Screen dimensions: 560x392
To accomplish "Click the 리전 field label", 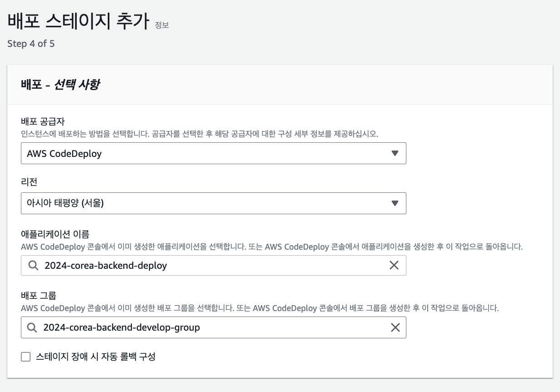I will coord(29,182).
